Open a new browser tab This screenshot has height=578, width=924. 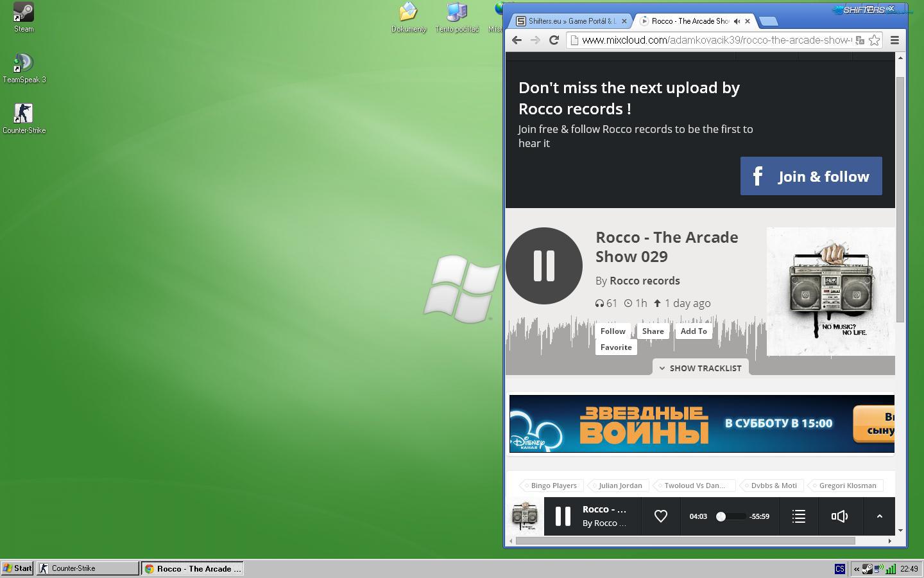click(768, 21)
